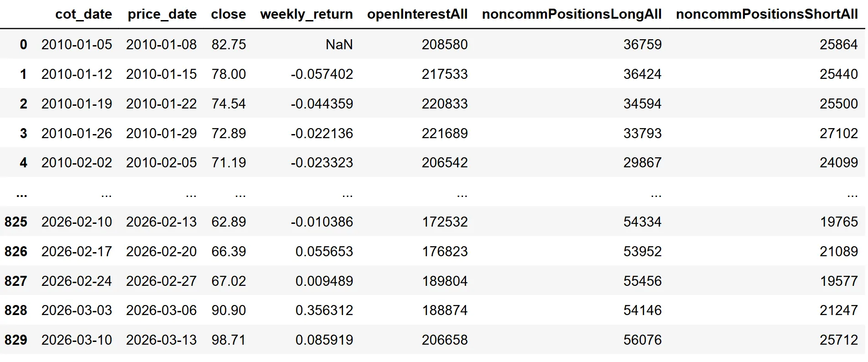This screenshot has width=868, height=362.
Task: Click noncommPositionsShortAll value 27102
Action: point(838,133)
